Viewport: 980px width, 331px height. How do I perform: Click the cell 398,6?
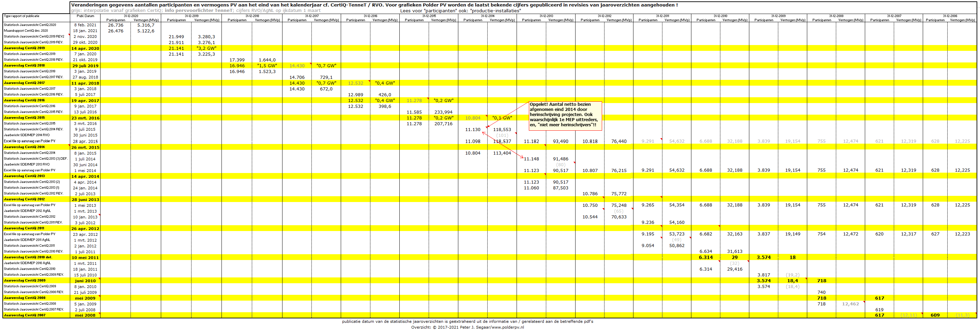385,106
